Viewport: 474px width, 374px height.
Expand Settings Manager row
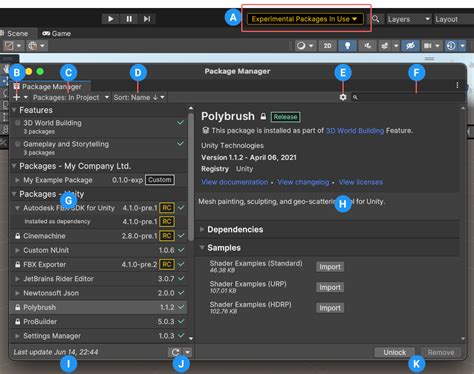[17, 336]
